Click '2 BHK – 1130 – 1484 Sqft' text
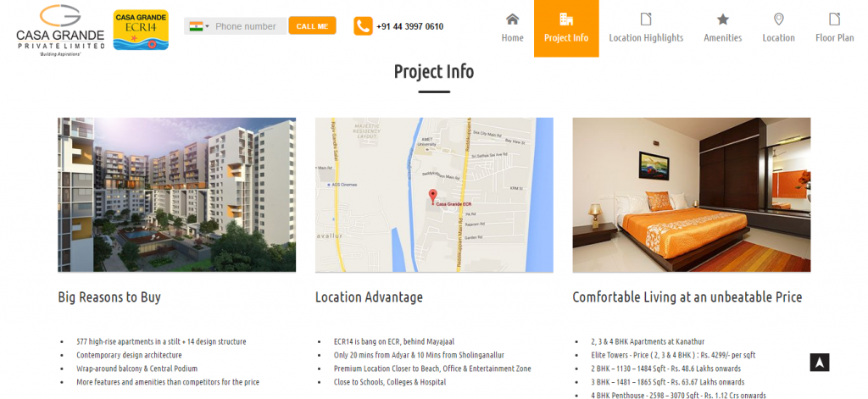 (x=665, y=369)
